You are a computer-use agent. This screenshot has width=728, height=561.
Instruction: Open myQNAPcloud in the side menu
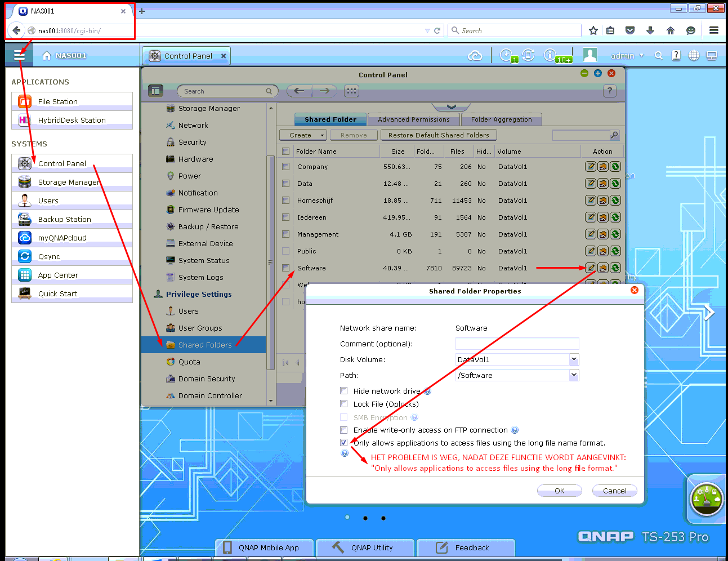[72, 238]
